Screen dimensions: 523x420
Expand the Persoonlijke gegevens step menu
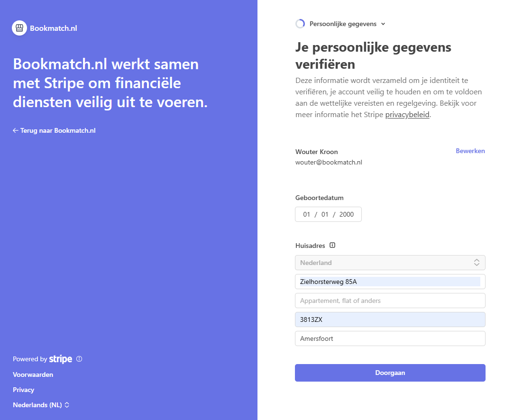tap(347, 24)
